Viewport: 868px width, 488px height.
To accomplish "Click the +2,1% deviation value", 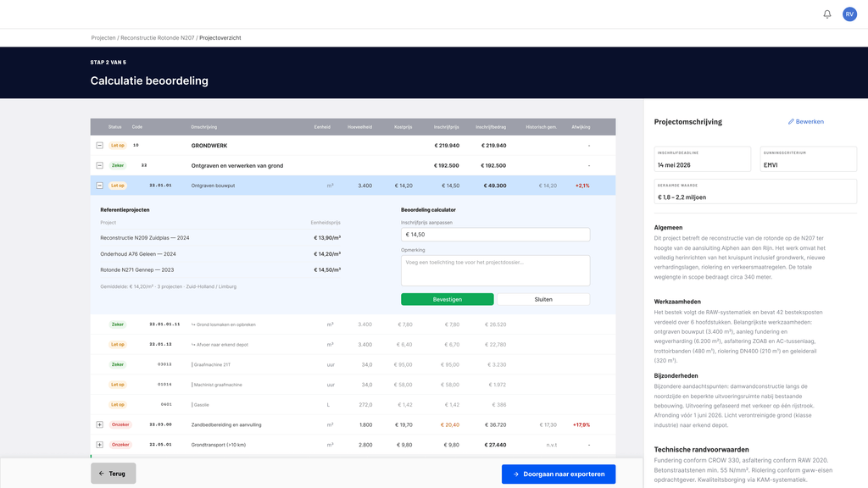I will pos(582,186).
